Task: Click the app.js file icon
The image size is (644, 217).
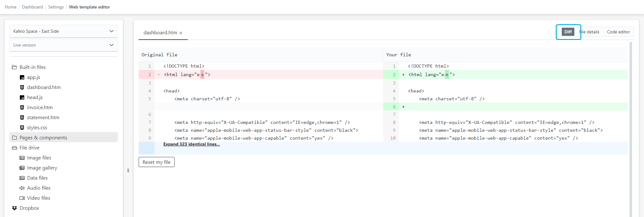Action: (x=22, y=77)
